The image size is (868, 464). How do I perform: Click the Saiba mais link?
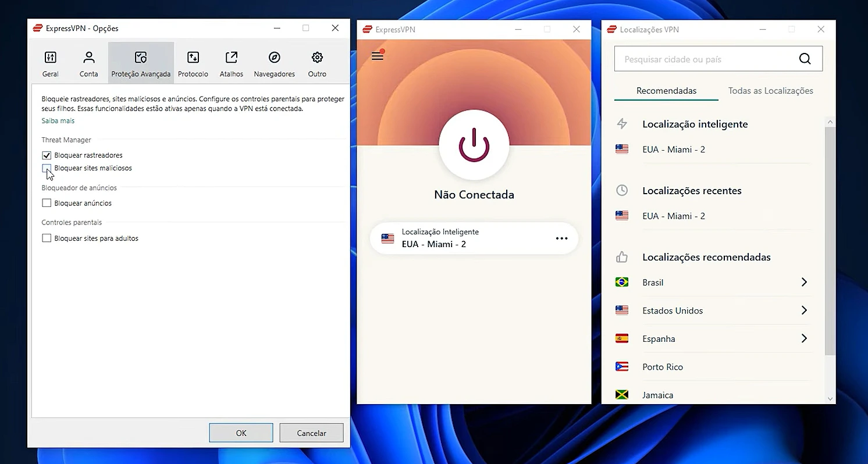(58, 121)
